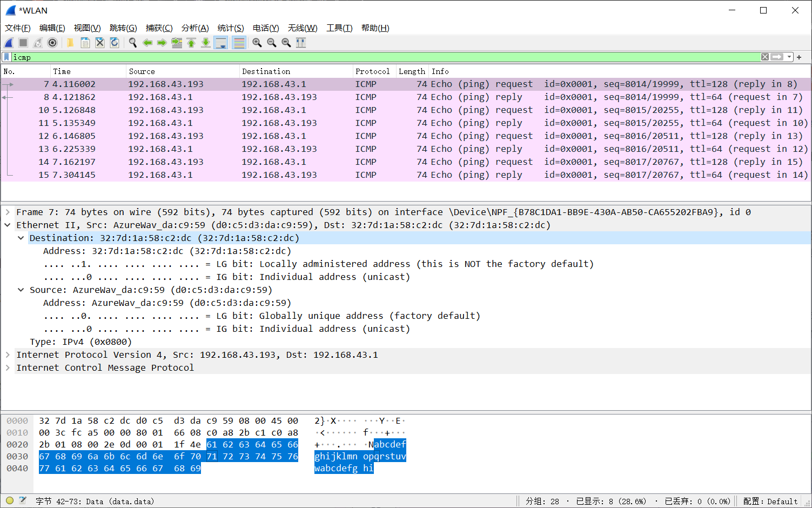The width and height of the screenshot is (812, 508).
Task: Apply the display filter with the arrow button
Action: coord(777,57)
